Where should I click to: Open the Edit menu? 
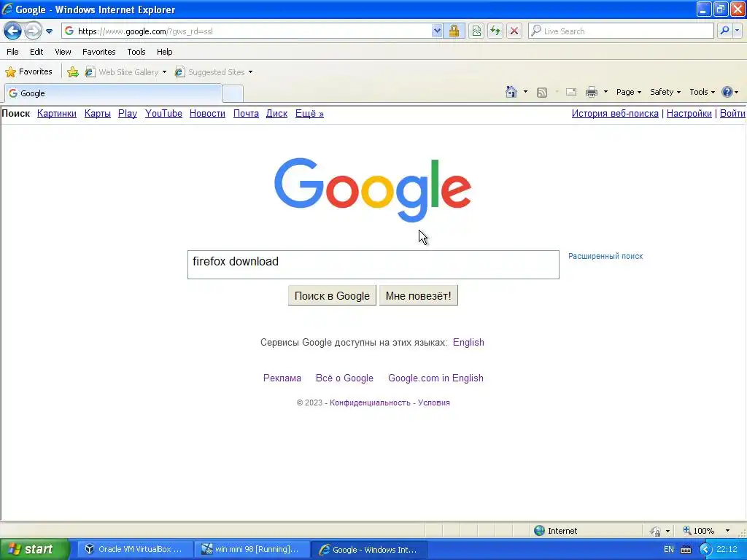point(36,52)
